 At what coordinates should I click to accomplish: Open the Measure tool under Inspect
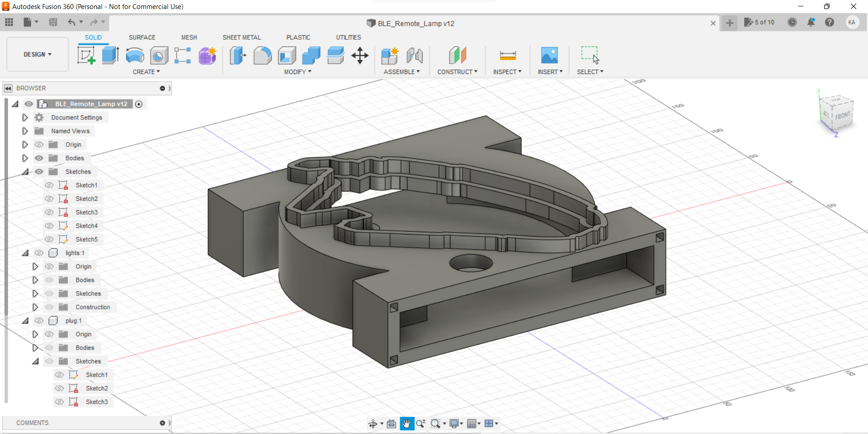pyautogui.click(x=507, y=55)
